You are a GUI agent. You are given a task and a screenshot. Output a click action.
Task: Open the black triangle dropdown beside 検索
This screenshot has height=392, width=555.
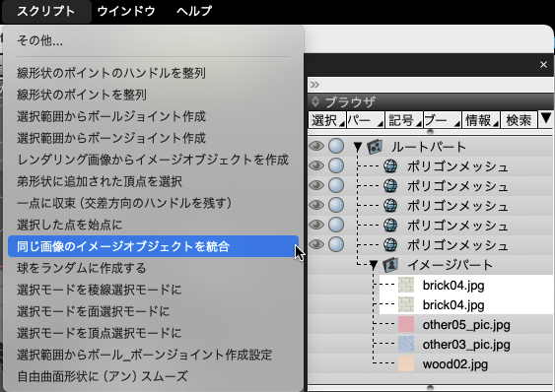click(545, 118)
